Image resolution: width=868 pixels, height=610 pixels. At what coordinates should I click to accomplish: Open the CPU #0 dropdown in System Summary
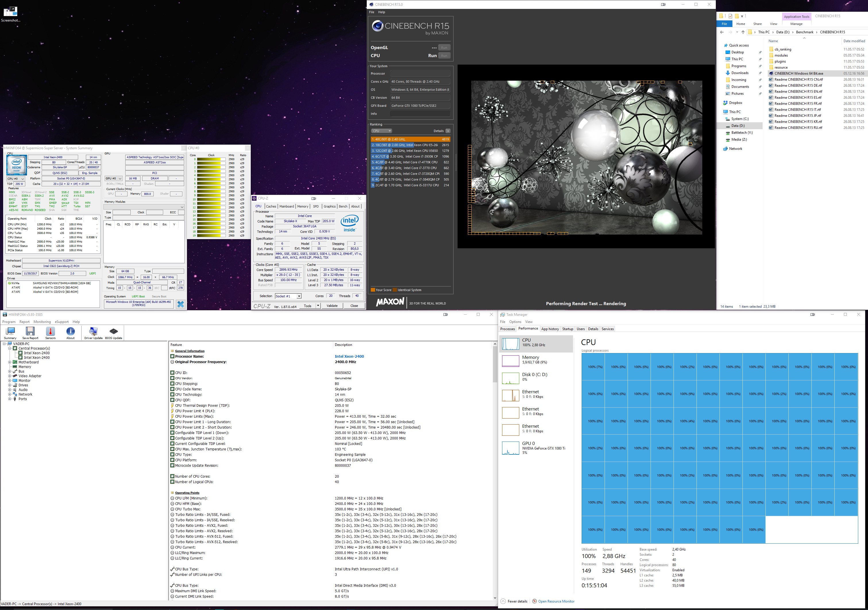16,179
